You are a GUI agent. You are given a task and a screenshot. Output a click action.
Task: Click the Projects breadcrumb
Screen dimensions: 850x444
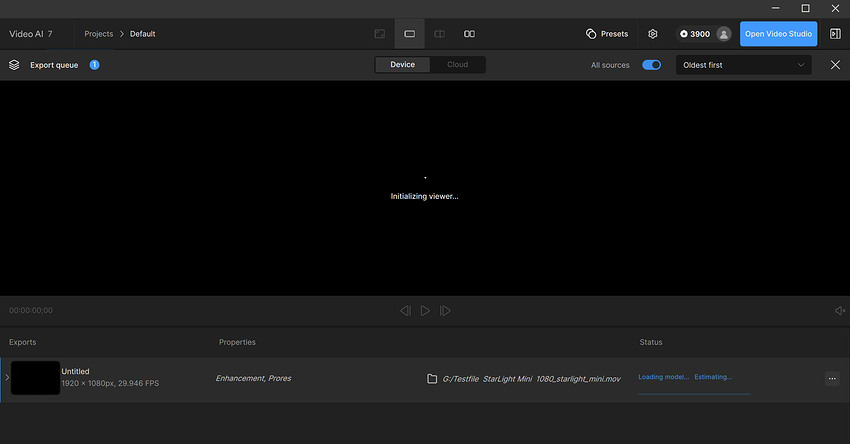99,34
